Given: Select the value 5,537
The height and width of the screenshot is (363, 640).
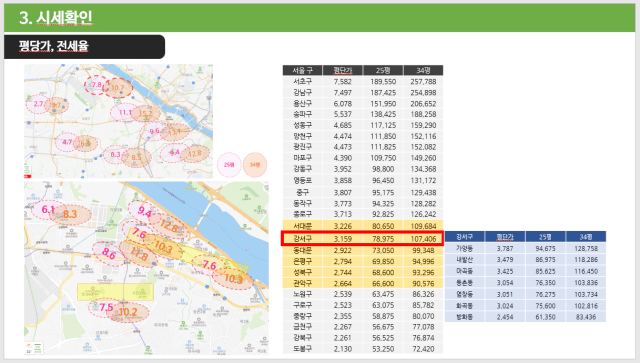Looking at the screenshot, I should pos(342,114).
